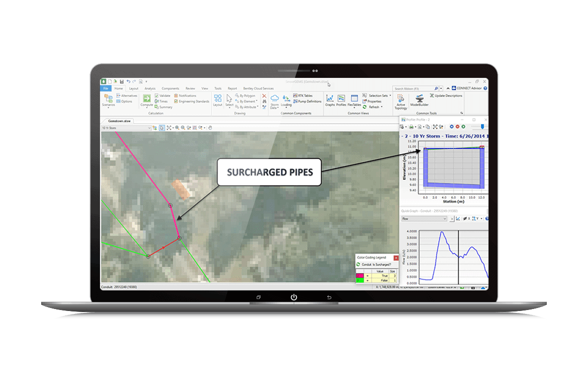Select the Graphs icon in Common Views
The image size is (588, 382).
pos(330,98)
